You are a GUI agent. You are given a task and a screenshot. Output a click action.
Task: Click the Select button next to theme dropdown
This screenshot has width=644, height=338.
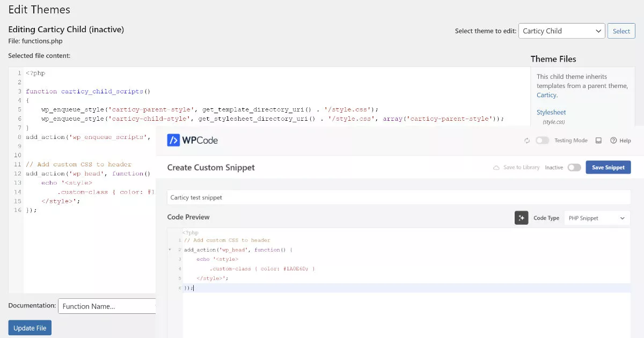(621, 31)
